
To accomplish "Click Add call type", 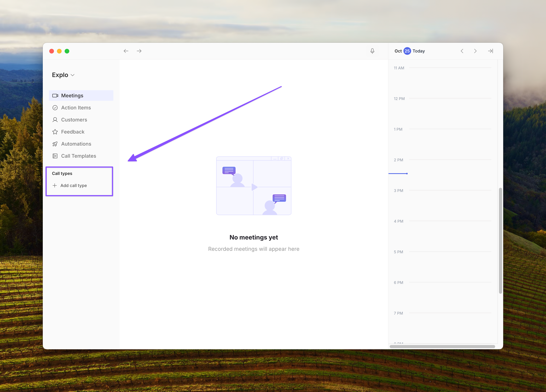I will tap(73, 185).
